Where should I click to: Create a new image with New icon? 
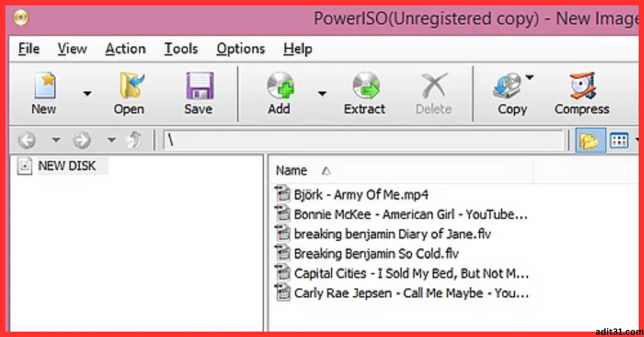point(44,86)
